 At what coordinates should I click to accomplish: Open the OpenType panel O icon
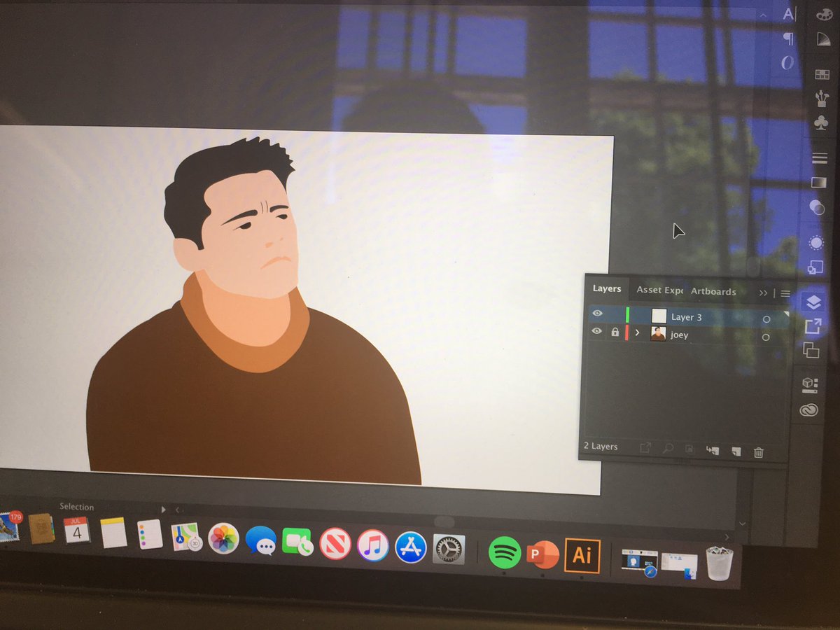tap(787, 62)
